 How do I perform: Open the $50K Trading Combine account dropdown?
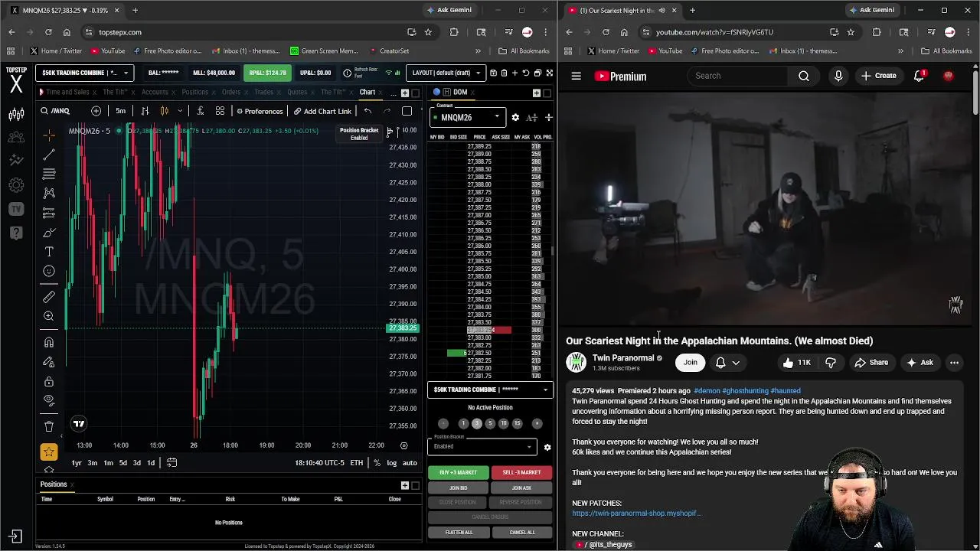click(84, 73)
